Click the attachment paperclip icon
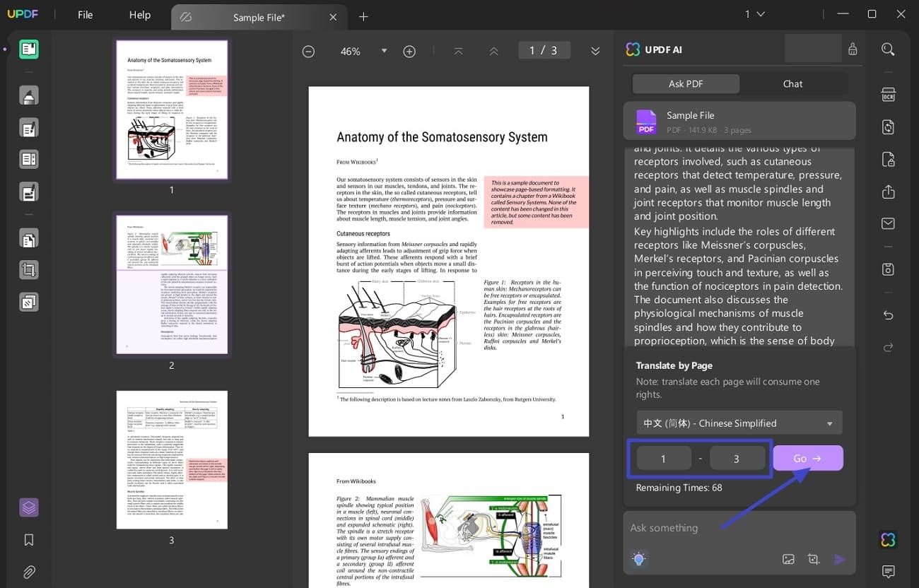Viewport: 919px width, 588px height. 29,572
